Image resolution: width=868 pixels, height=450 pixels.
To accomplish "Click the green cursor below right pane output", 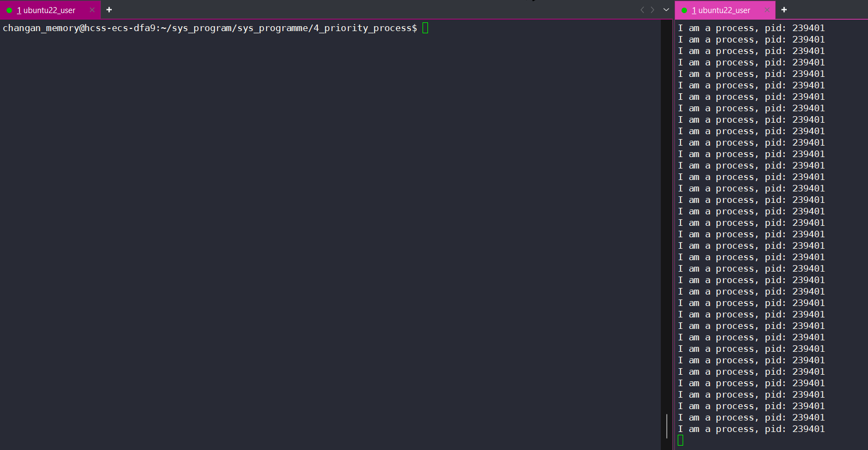I will (x=680, y=440).
